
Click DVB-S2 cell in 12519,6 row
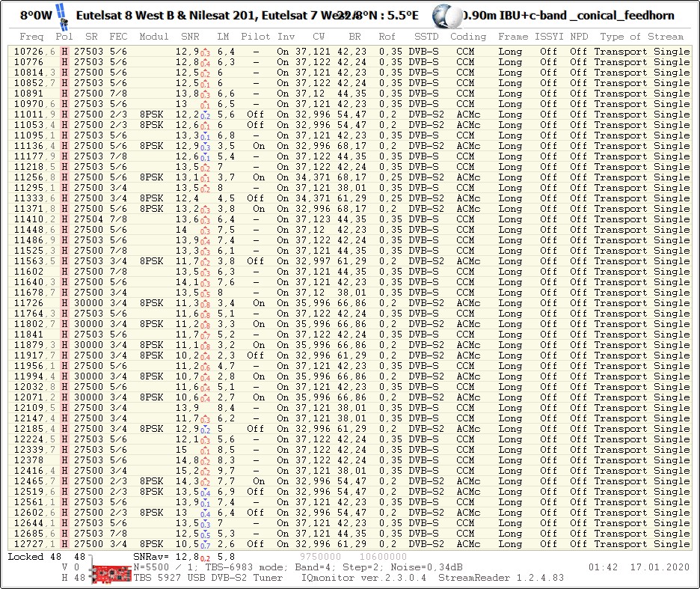pos(426,492)
